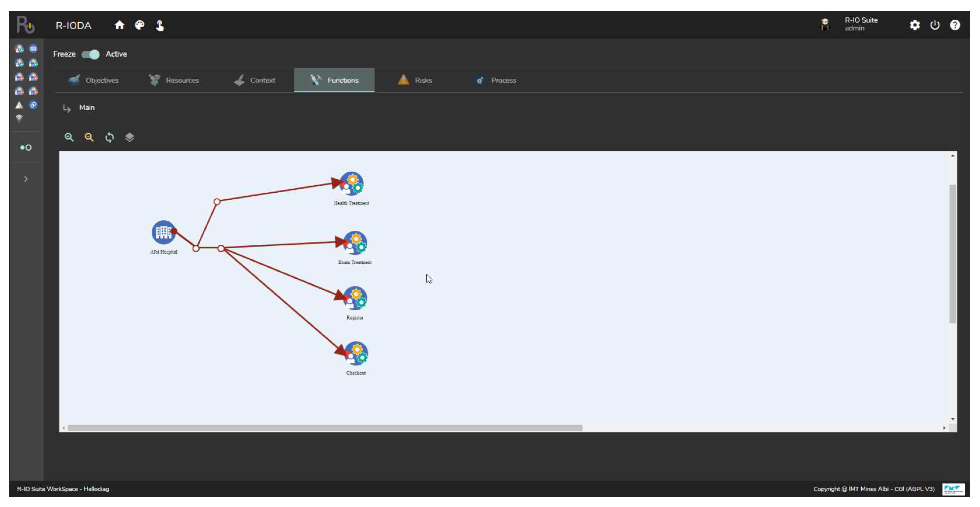Open the theme palette icon
Screen dimensions: 980x507
(x=140, y=26)
